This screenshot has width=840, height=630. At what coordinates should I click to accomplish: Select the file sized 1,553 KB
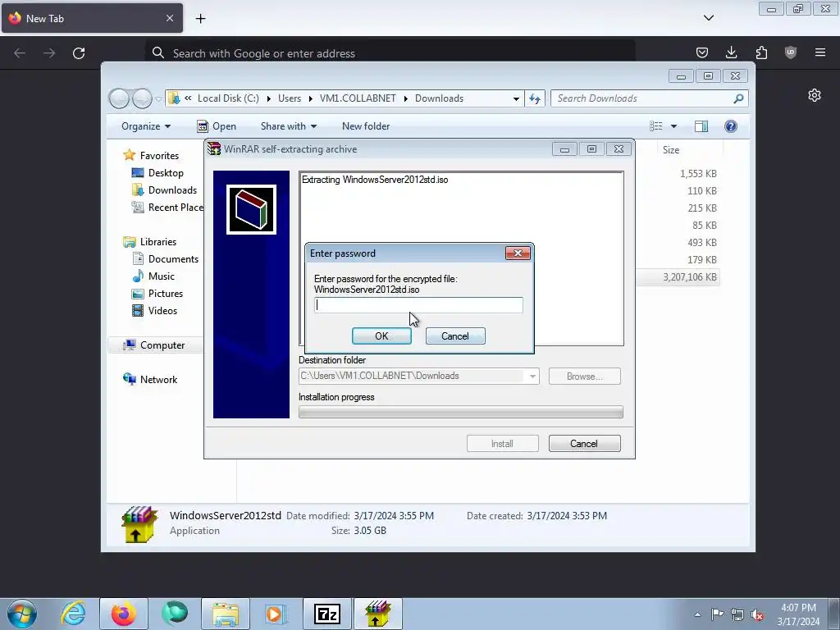(698, 174)
